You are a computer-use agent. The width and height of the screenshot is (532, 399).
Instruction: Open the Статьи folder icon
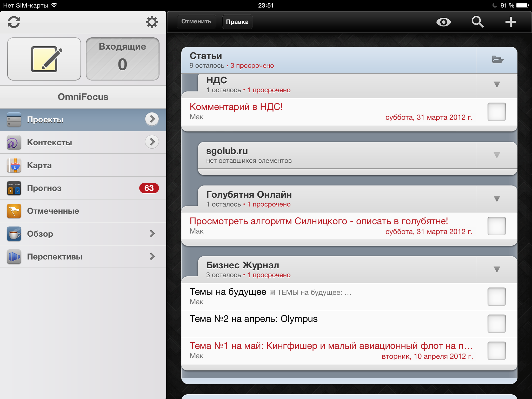pos(497,60)
